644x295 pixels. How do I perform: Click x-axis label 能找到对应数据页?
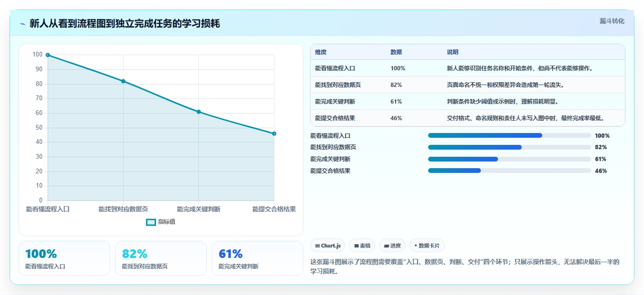click(123, 209)
